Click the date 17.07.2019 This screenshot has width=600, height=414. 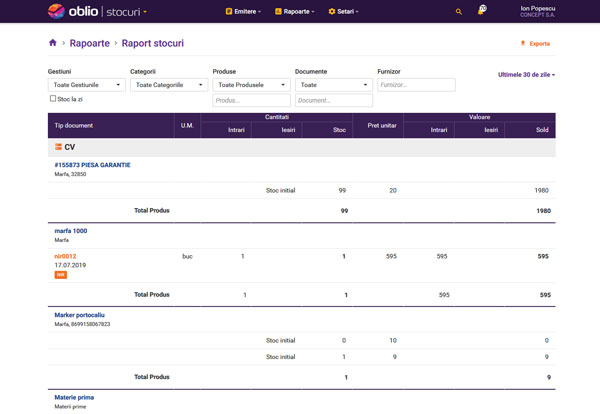pos(70,265)
